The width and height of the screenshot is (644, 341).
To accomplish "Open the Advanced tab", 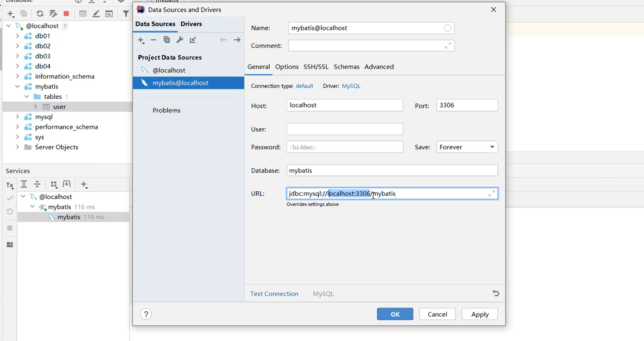I will point(379,67).
